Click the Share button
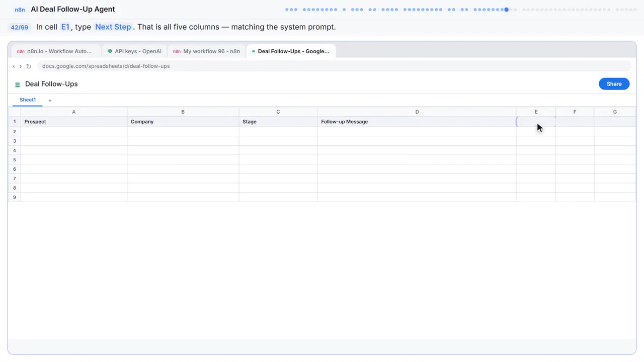 [614, 84]
